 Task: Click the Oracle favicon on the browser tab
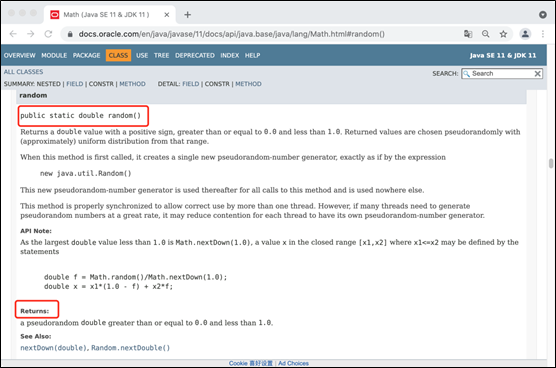tap(55, 15)
